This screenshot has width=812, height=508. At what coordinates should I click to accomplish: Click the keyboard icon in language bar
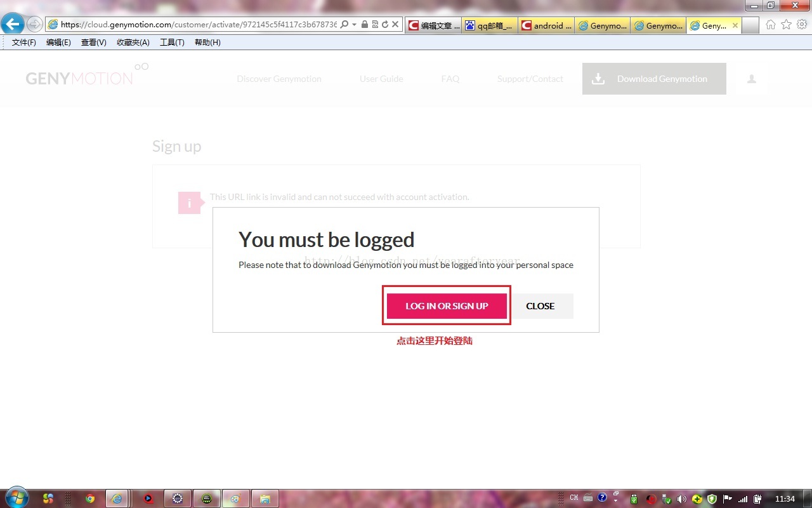coord(588,498)
